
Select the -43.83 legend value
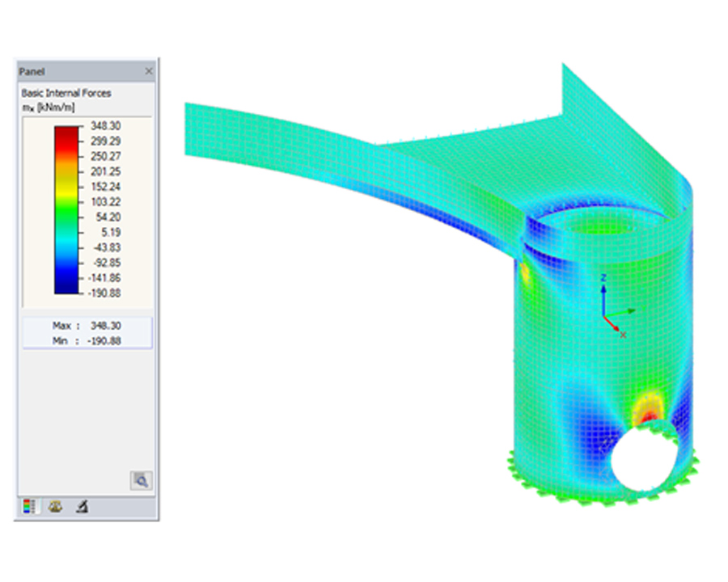point(107,247)
